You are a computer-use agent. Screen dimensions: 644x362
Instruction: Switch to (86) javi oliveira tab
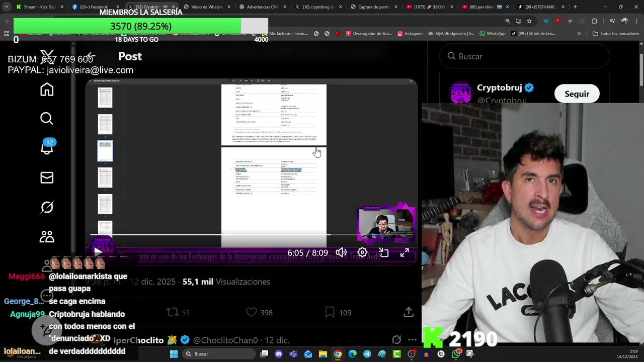[x=486, y=7]
